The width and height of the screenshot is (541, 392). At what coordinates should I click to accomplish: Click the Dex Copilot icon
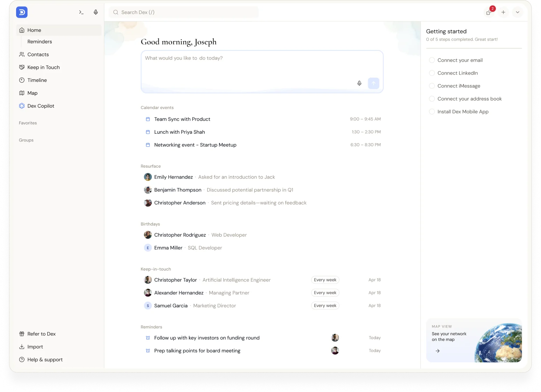click(22, 106)
